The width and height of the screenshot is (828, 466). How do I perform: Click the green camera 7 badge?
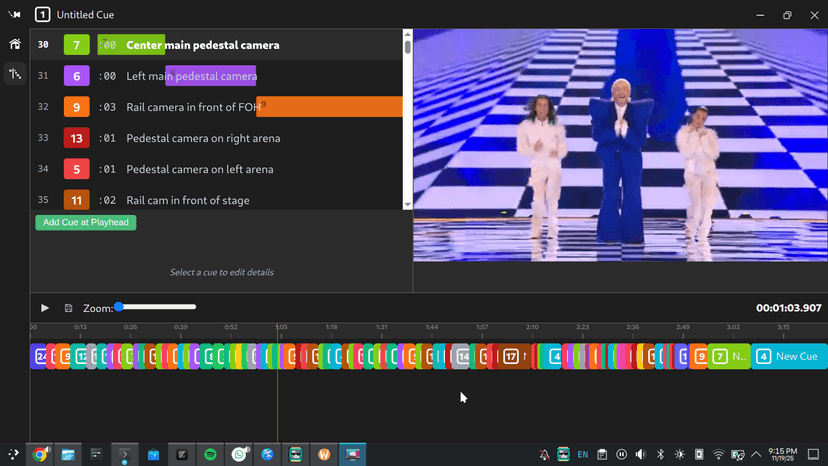pos(77,45)
